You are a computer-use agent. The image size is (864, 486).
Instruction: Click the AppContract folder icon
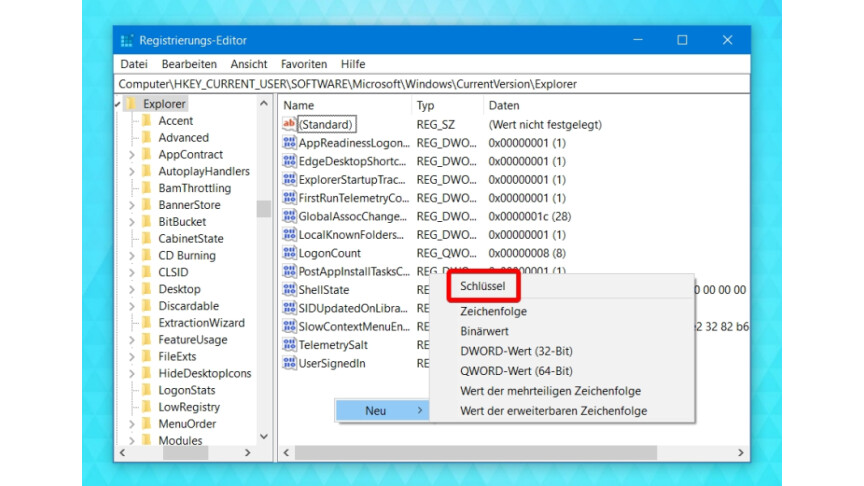tap(147, 154)
